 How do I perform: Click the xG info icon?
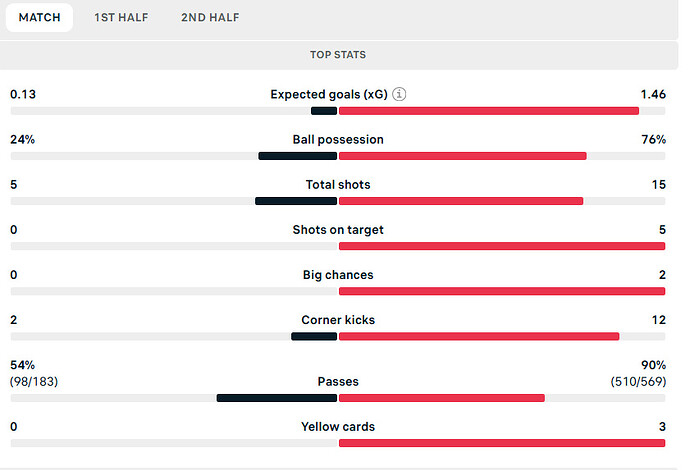[399, 94]
